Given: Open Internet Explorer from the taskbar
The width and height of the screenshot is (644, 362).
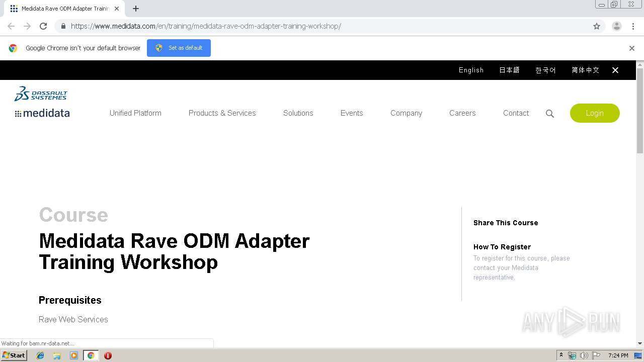Looking at the screenshot, I should click(40, 355).
